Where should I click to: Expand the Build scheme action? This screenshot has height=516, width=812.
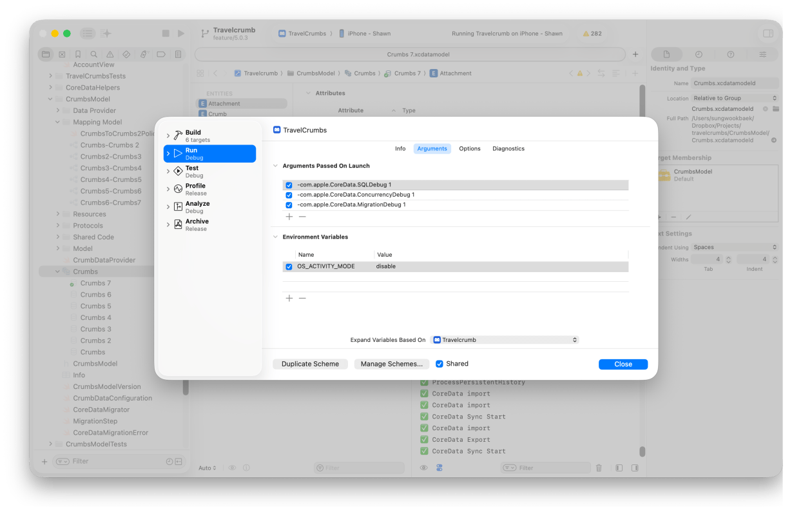tap(168, 136)
